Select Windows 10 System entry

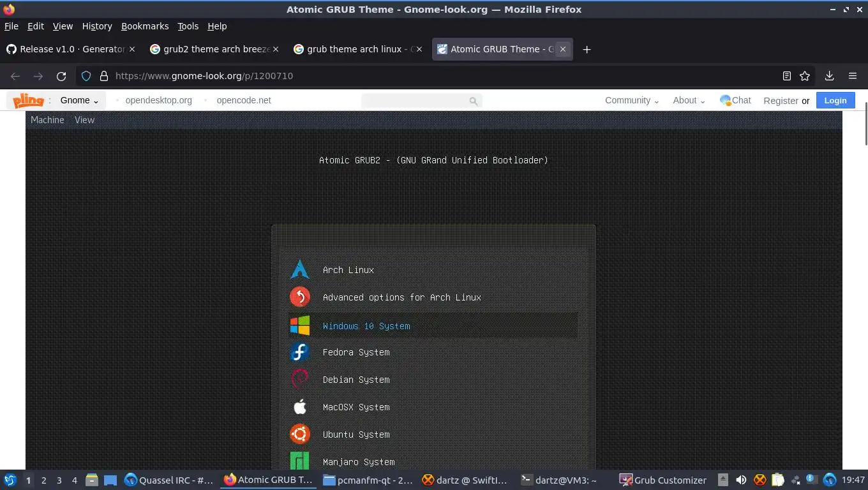point(434,325)
